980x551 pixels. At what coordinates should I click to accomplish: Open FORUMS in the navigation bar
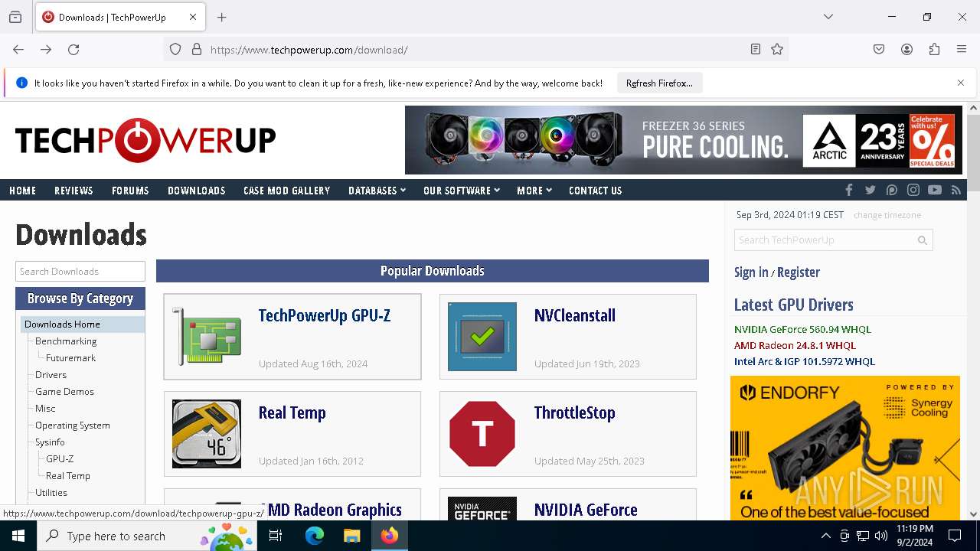pos(130,191)
